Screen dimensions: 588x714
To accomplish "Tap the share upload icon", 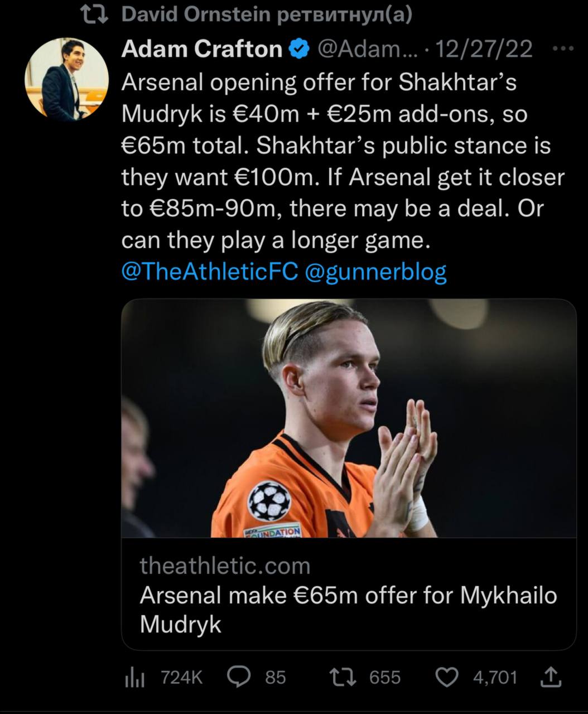I will (550, 677).
